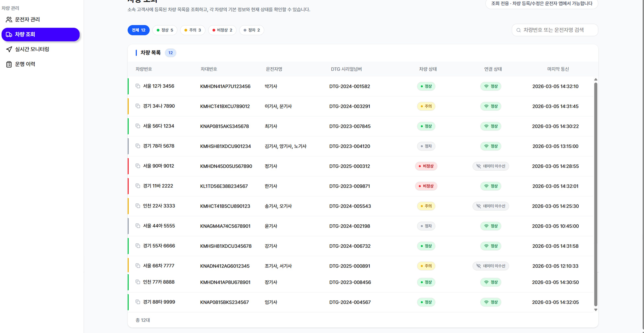Image resolution: width=644 pixels, height=333 pixels.
Task: Copy the vehicle number 경기 34나 7890
Action: point(138,106)
